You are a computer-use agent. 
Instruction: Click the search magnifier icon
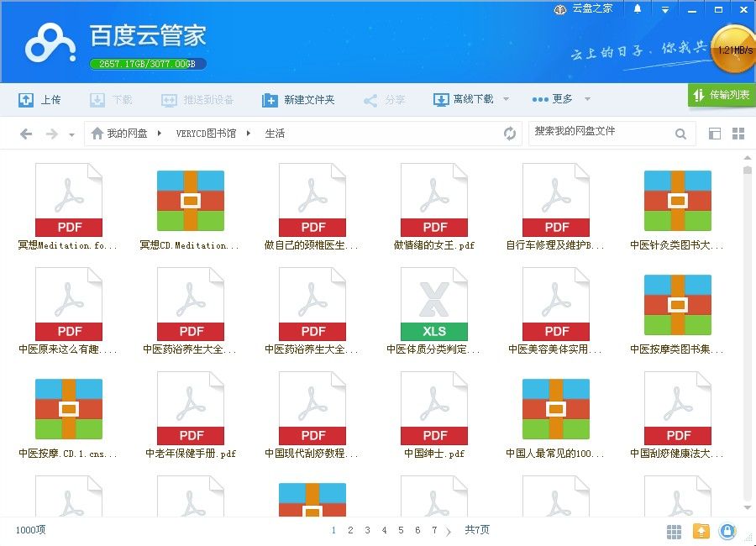(680, 134)
